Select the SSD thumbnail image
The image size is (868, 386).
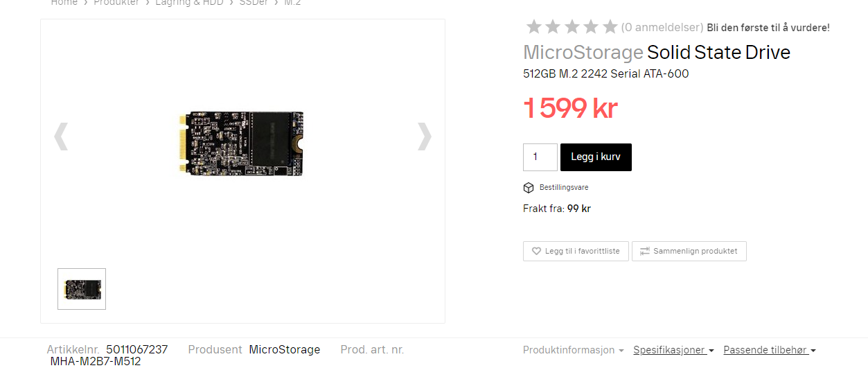coord(82,289)
